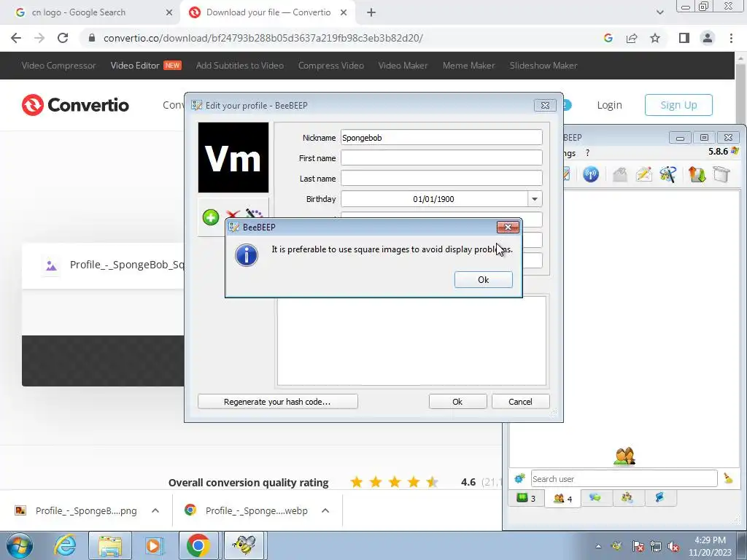This screenshot has height=560, width=747.
Task: Click the Vm profile picture thumbnail
Action: pyautogui.click(x=233, y=157)
